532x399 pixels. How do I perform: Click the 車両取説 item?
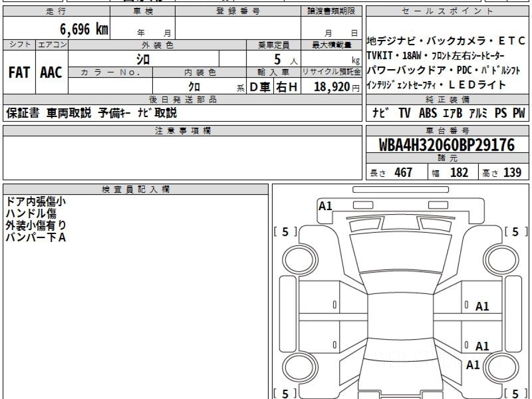pos(69,113)
